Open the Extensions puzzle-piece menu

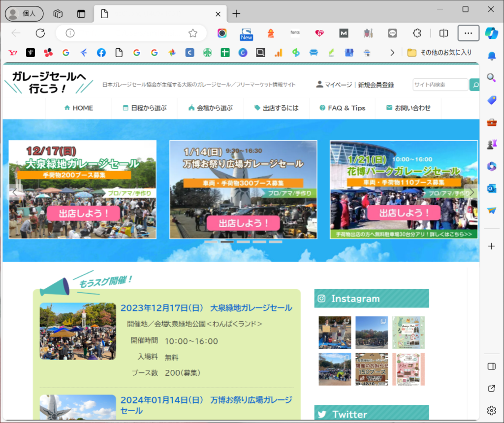[417, 33]
